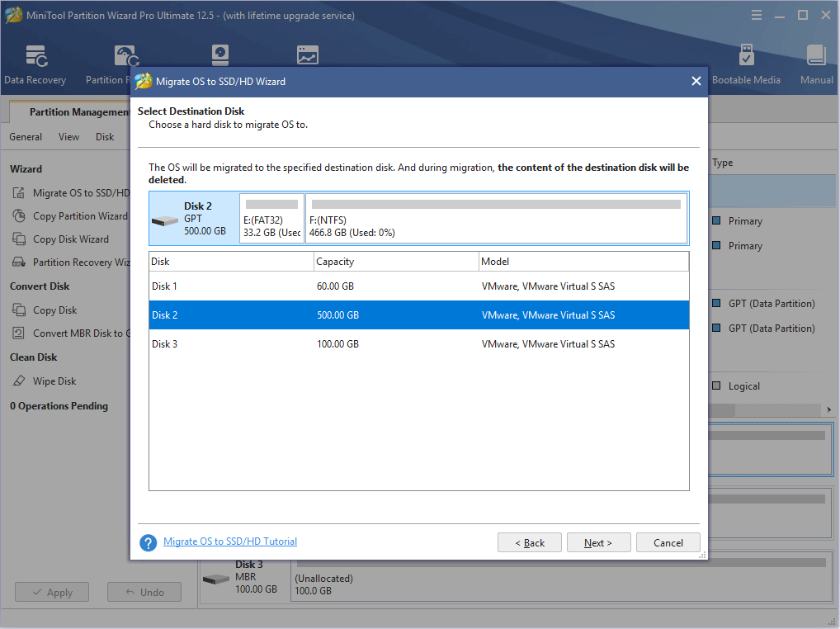Viewport: 840px width, 629px height.
Task: Open the General menu
Action: [x=26, y=137]
